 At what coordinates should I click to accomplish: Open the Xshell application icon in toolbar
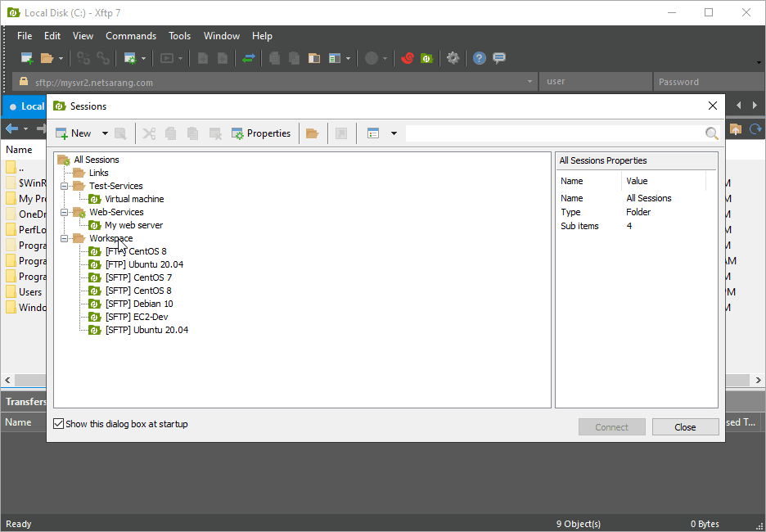(408, 58)
